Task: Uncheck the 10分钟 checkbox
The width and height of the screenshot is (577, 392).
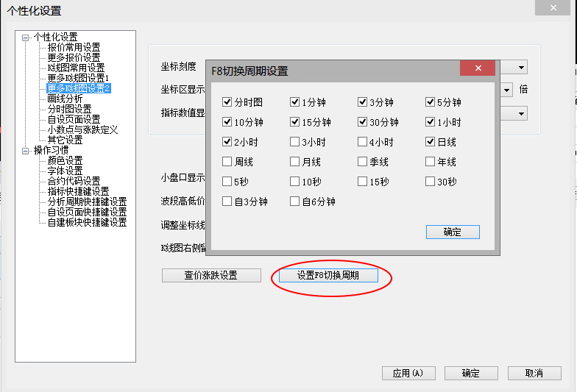Action: click(x=227, y=122)
